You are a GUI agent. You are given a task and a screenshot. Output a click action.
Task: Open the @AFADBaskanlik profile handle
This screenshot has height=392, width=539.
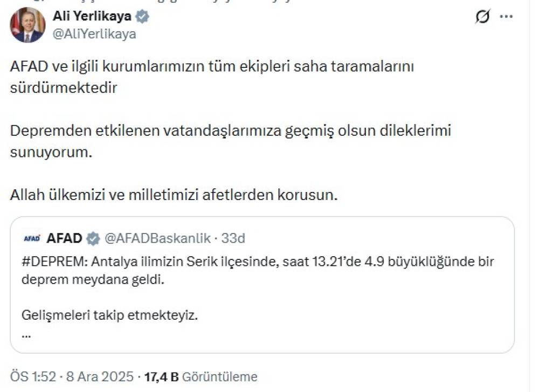[x=159, y=236]
